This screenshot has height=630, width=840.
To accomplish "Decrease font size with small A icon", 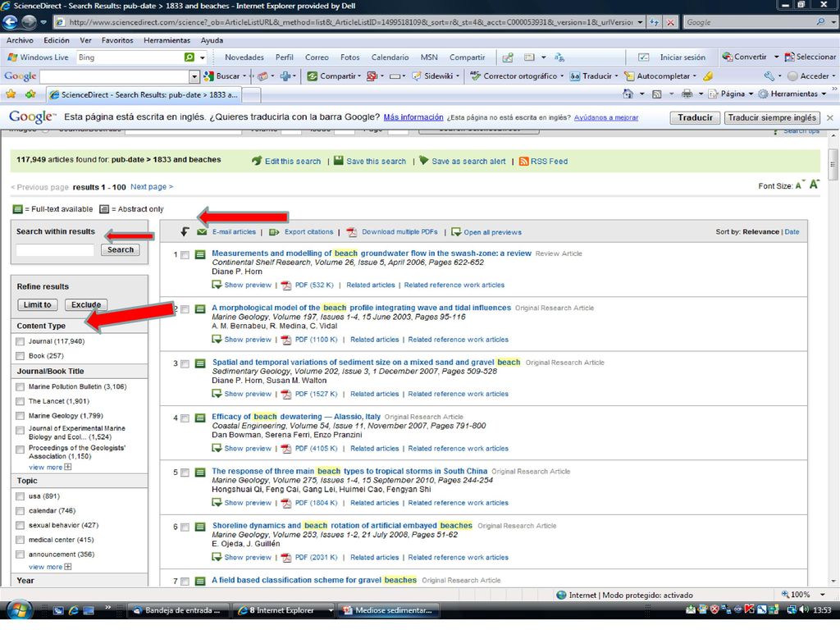I will coord(799,185).
